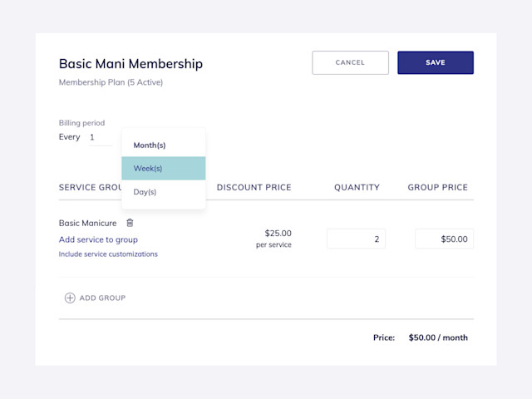Click Include service customizations link
The image size is (532, 399).
pos(108,254)
